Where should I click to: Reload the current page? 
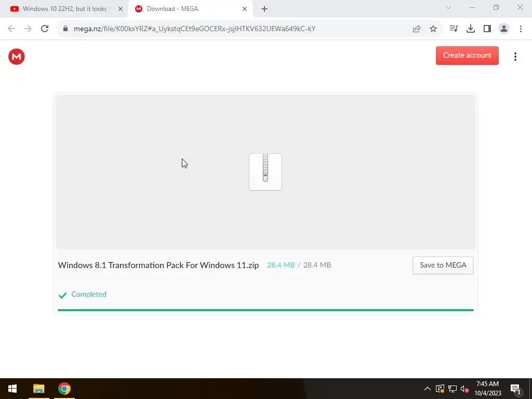[45, 29]
